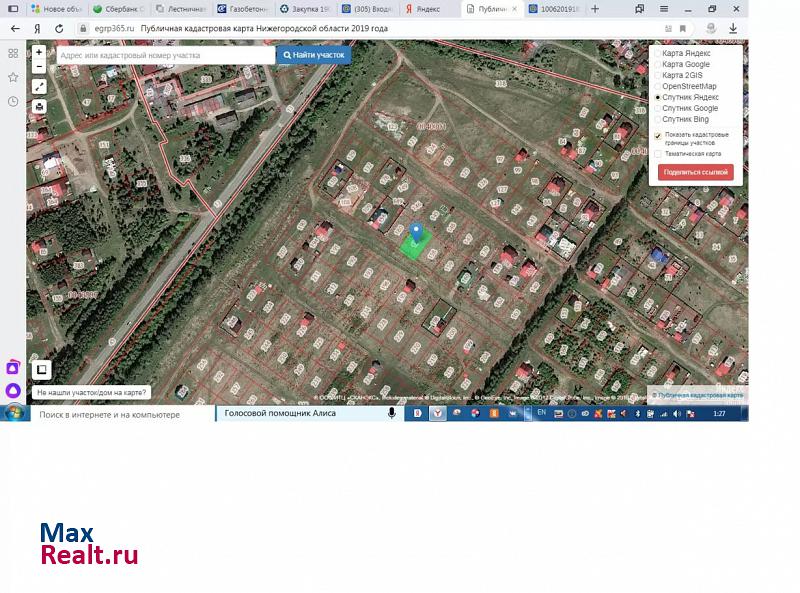Select the Карта Google radio option
800x593 pixels.
click(657, 64)
